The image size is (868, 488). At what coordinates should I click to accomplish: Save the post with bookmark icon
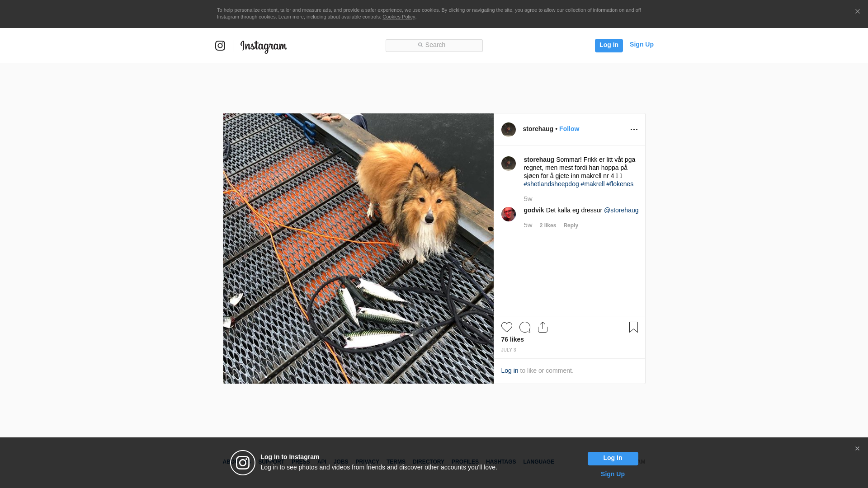tap(633, 327)
